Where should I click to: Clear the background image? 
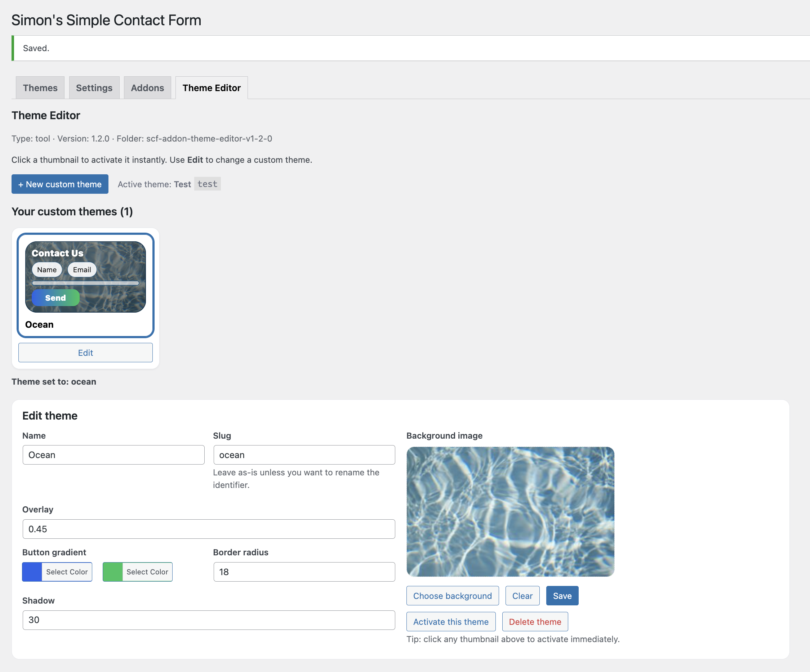pos(522,595)
